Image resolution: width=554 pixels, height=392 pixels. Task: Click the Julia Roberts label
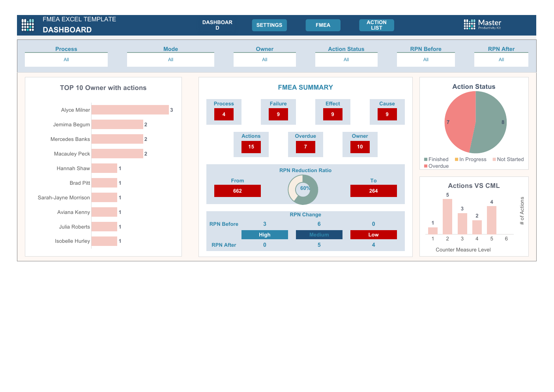coord(75,227)
